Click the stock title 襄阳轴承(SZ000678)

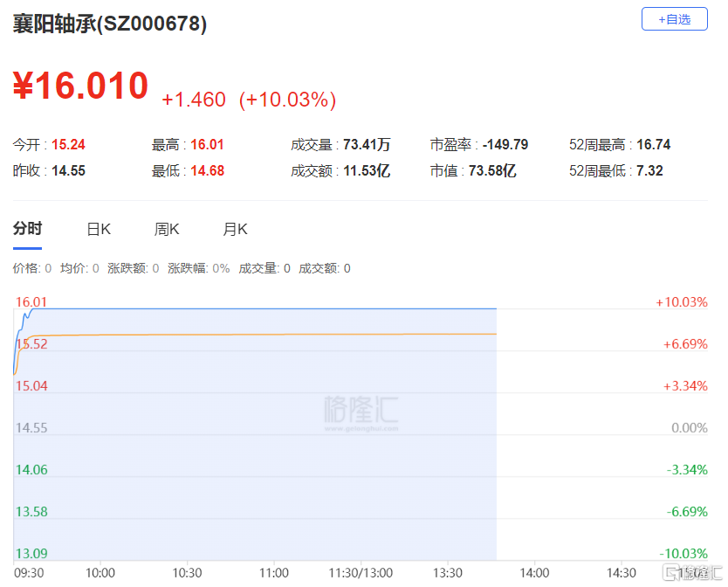(x=110, y=24)
